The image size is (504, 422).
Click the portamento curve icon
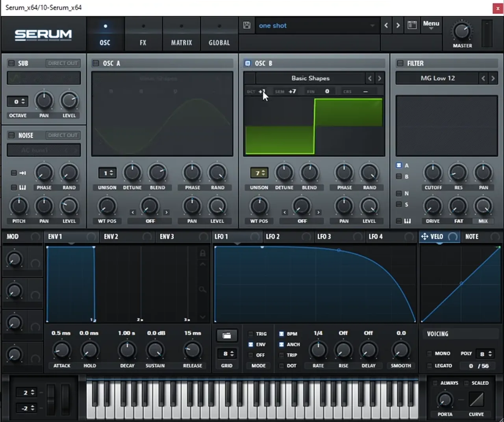[x=476, y=400]
